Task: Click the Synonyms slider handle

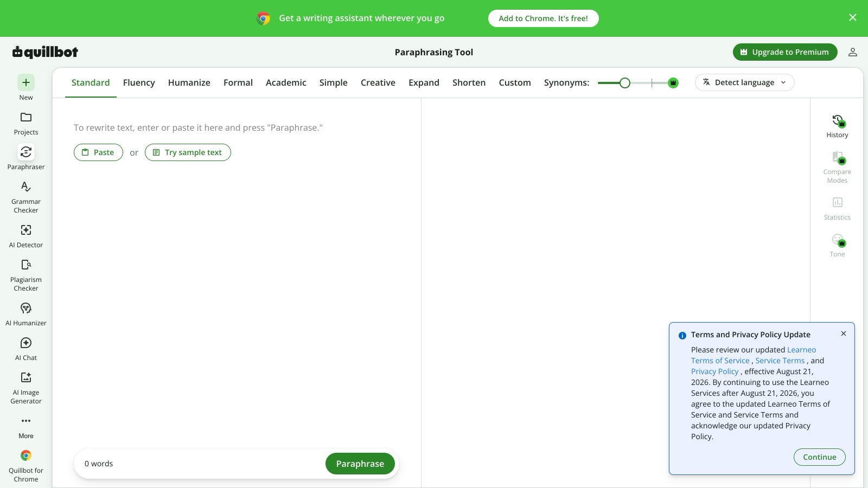Action: coord(625,83)
